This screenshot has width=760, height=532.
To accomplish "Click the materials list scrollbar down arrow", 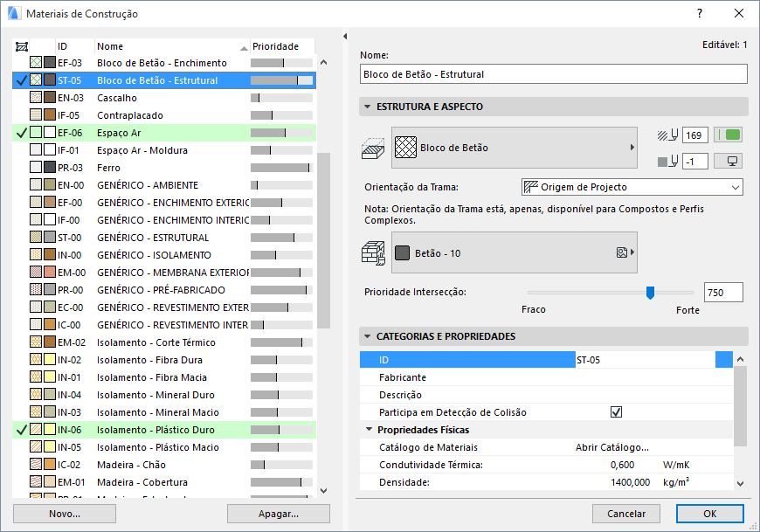I will 324,490.
